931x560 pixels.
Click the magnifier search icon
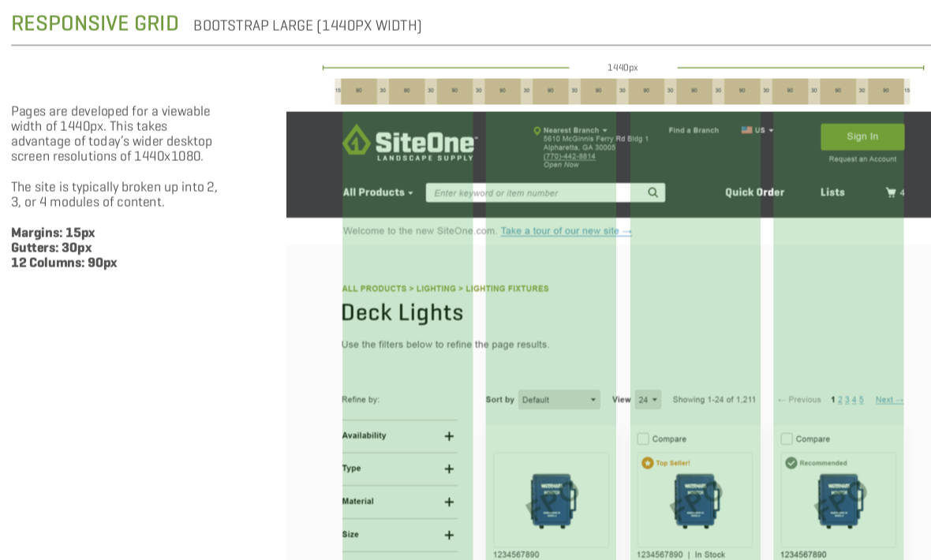click(652, 192)
